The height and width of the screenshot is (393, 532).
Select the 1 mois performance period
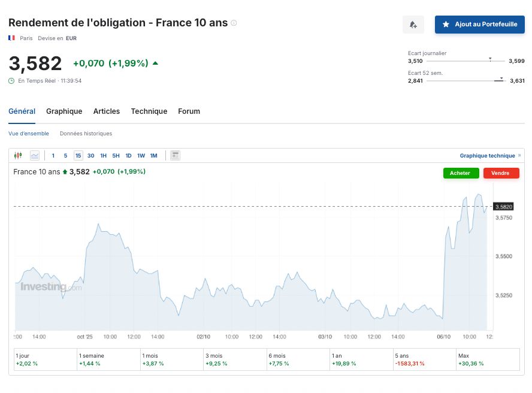tap(172, 359)
